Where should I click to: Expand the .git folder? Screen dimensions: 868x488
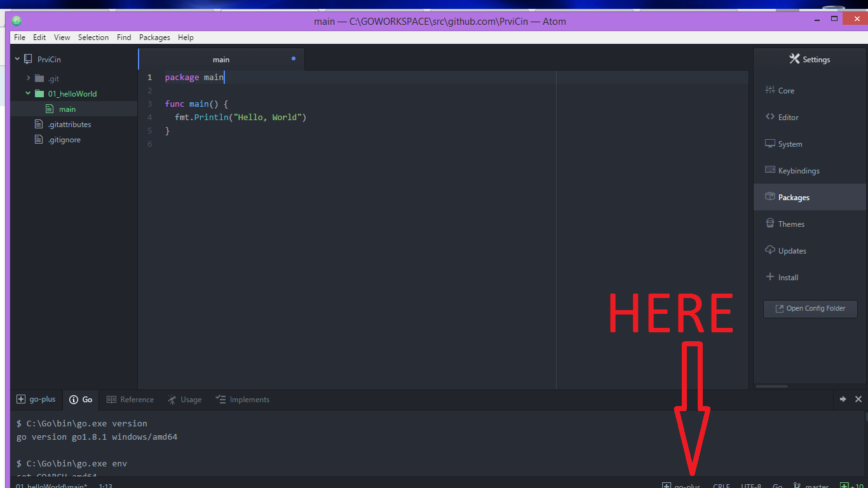(29, 78)
